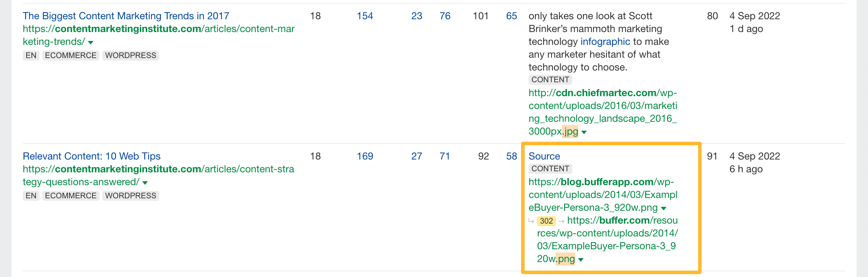Expand dropdown arrow after blog.bufferapp.com URL
868x277 pixels.
(664, 209)
